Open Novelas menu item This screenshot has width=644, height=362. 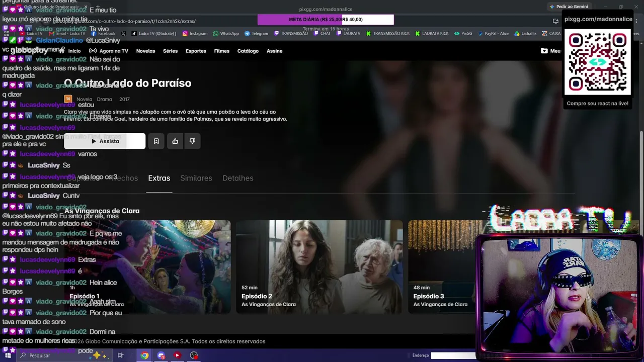(x=145, y=51)
